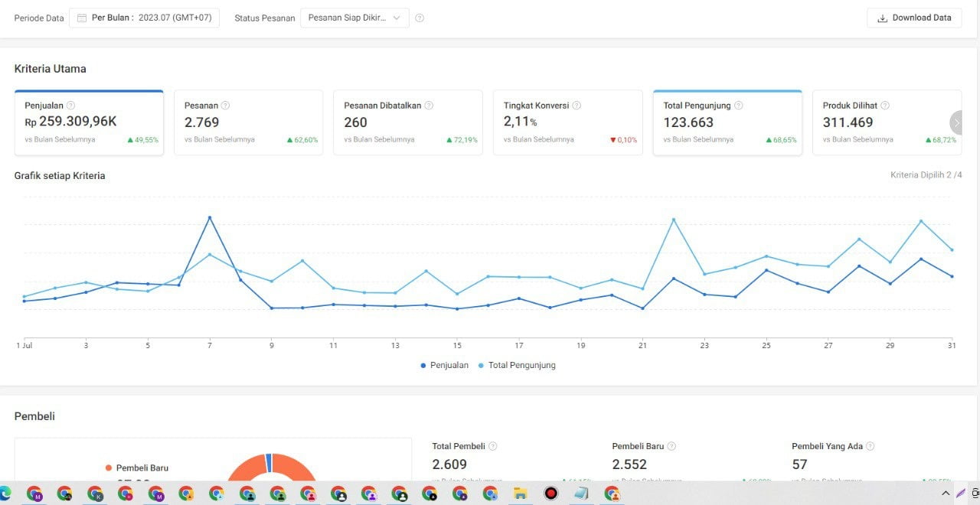Toggle the Penjualan series in chart legend
The image size is (980, 505).
[445, 365]
